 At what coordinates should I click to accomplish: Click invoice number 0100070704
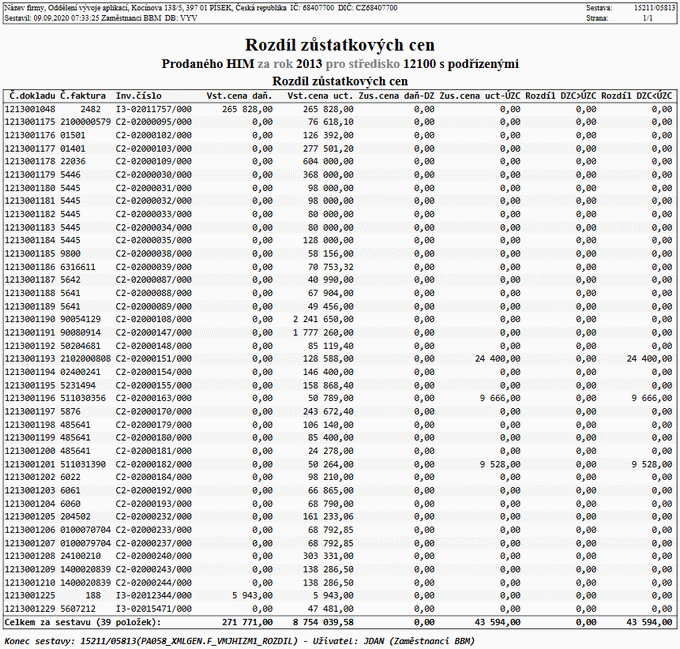coord(85,530)
